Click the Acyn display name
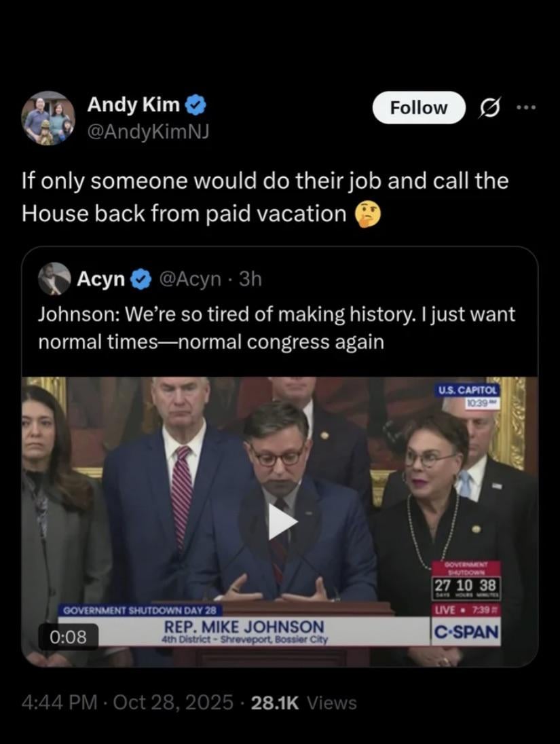This screenshot has width=560, height=744. 100,279
